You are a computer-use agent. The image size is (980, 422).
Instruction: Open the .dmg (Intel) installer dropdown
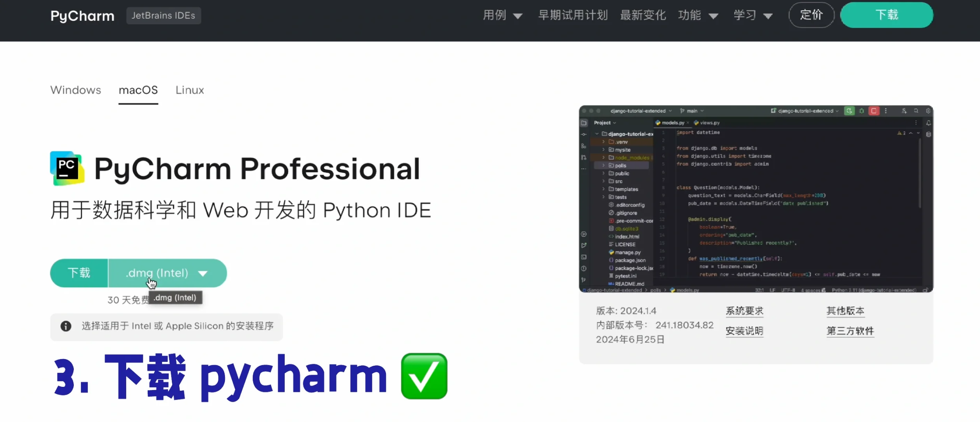(168, 273)
